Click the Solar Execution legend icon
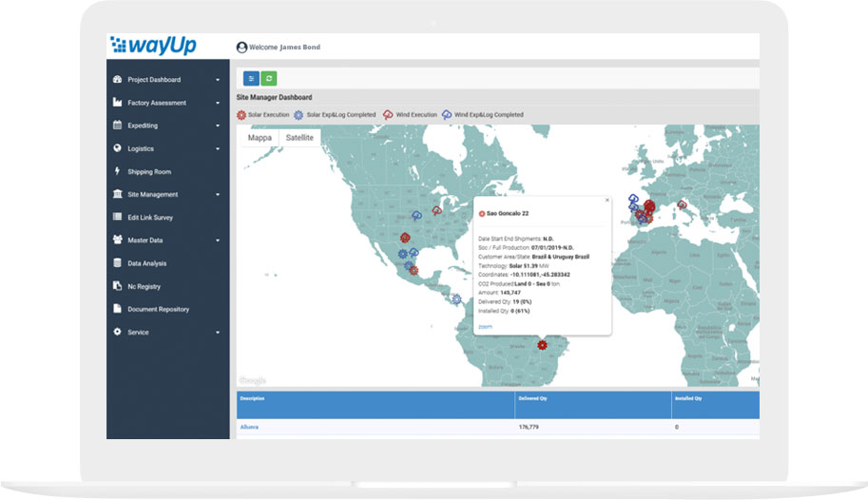 [241, 115]
